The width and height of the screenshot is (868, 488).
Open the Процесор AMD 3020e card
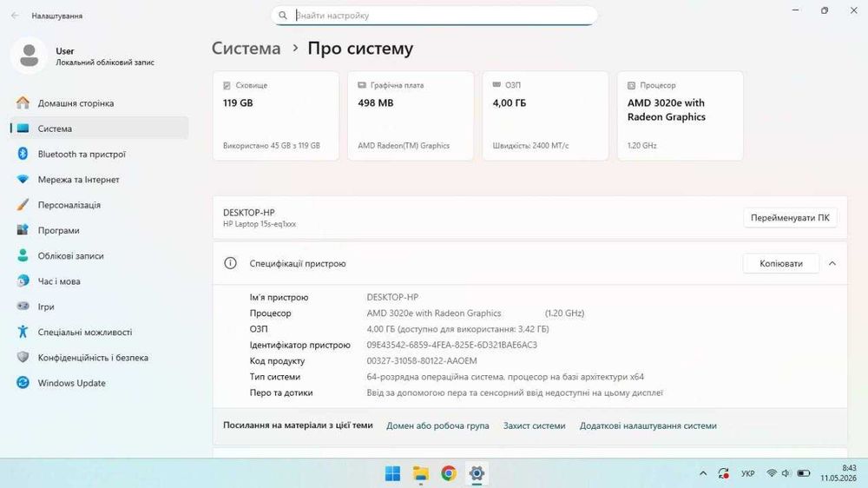pyautogui.click(x=681, y=115)
